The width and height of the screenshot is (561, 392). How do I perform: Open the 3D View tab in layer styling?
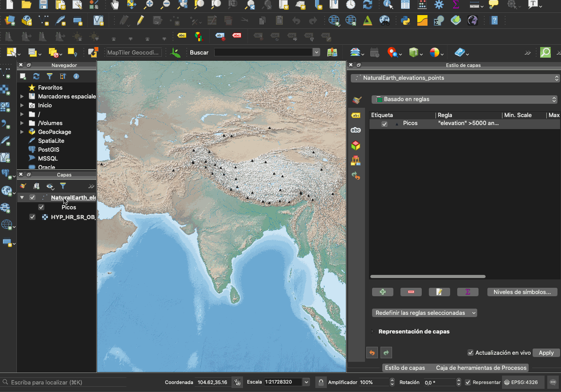(x=356, y=146)
